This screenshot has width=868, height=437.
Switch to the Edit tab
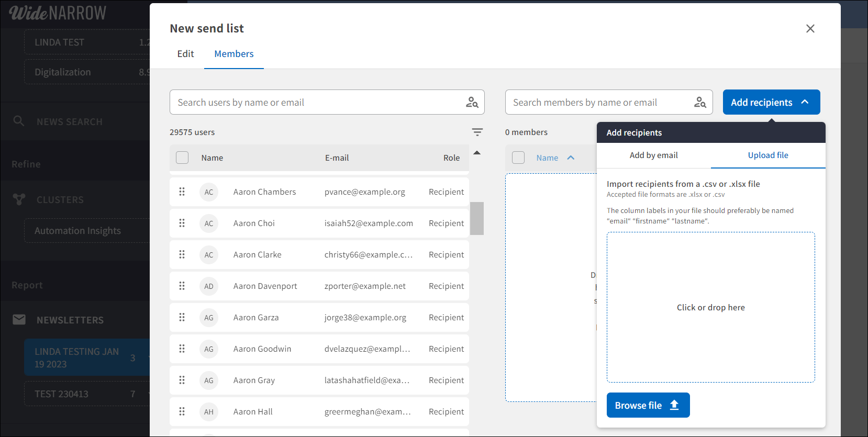click(185, 54)
